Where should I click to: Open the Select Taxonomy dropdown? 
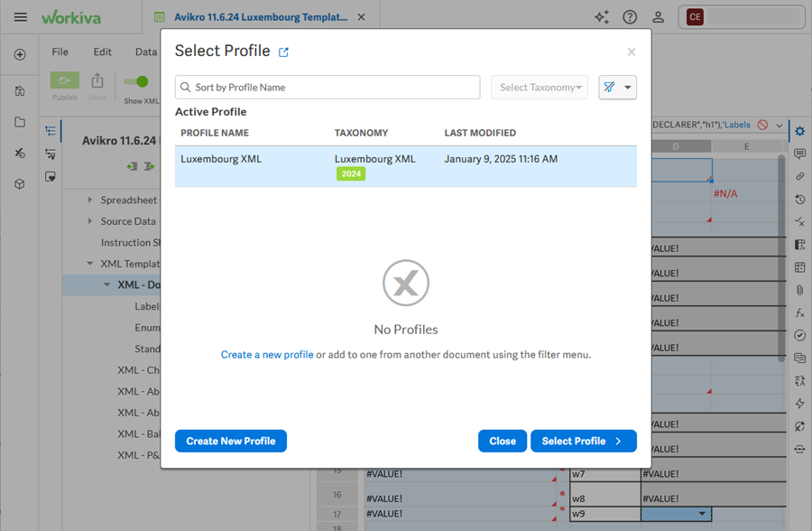(540, 88)
